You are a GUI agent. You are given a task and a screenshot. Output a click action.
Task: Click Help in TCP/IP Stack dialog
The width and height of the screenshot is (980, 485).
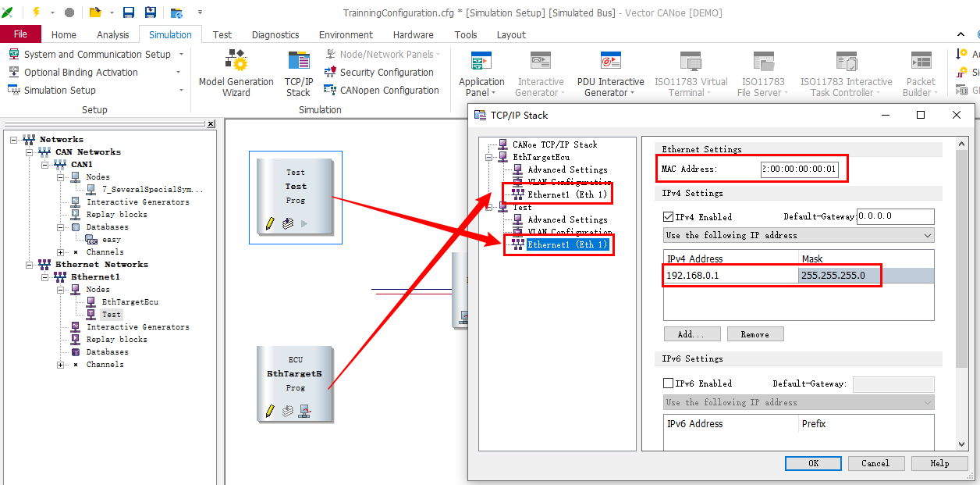(939, 463)
